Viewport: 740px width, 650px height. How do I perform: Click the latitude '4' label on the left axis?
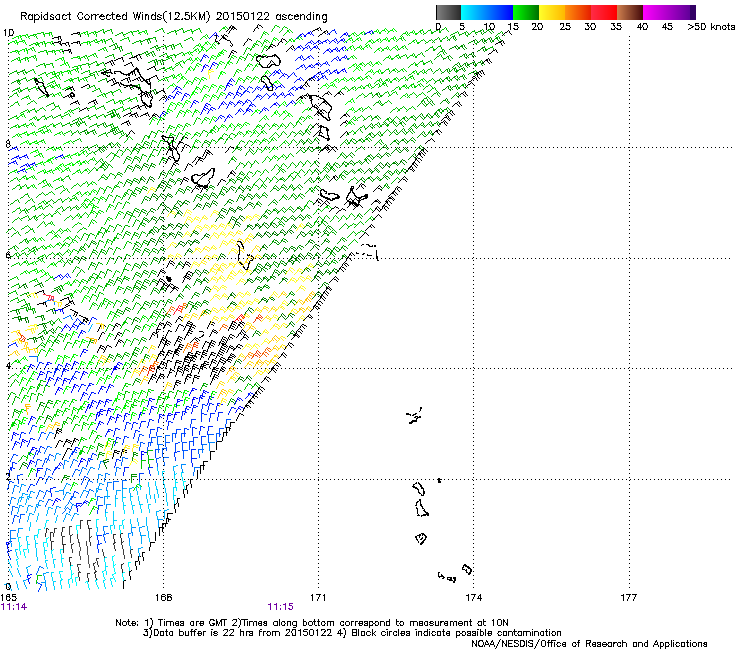pyautogui.click(x=8, y=366)
